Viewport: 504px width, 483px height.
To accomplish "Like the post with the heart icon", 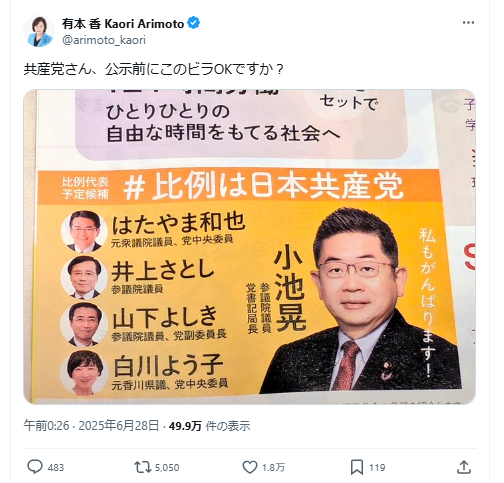I will tap(250, 467).
